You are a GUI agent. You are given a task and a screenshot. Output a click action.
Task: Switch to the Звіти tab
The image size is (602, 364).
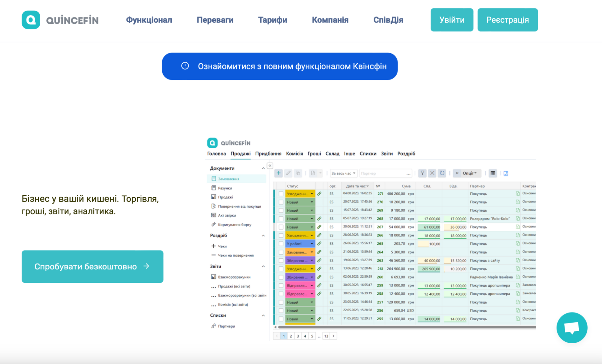(387, 154)
